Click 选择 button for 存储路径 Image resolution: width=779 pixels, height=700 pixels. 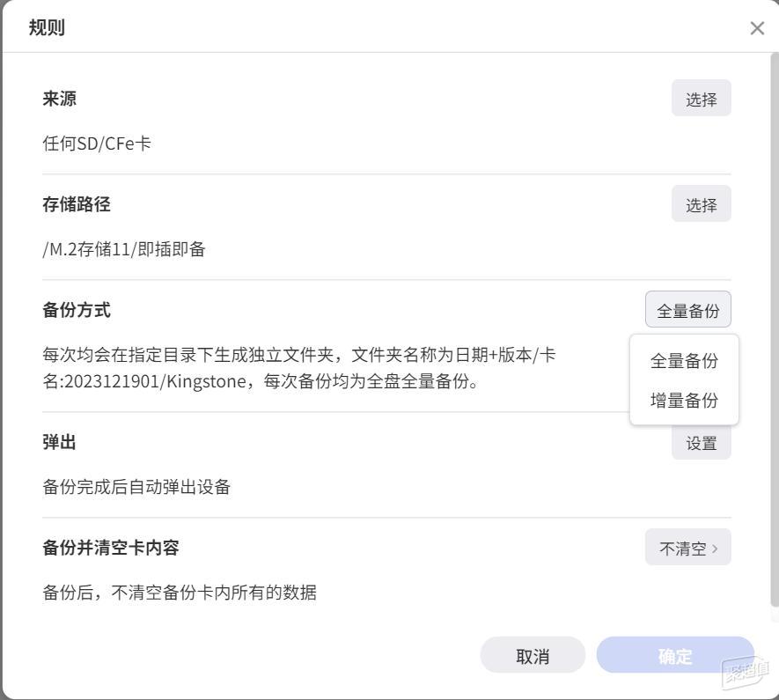pos(701,203)
